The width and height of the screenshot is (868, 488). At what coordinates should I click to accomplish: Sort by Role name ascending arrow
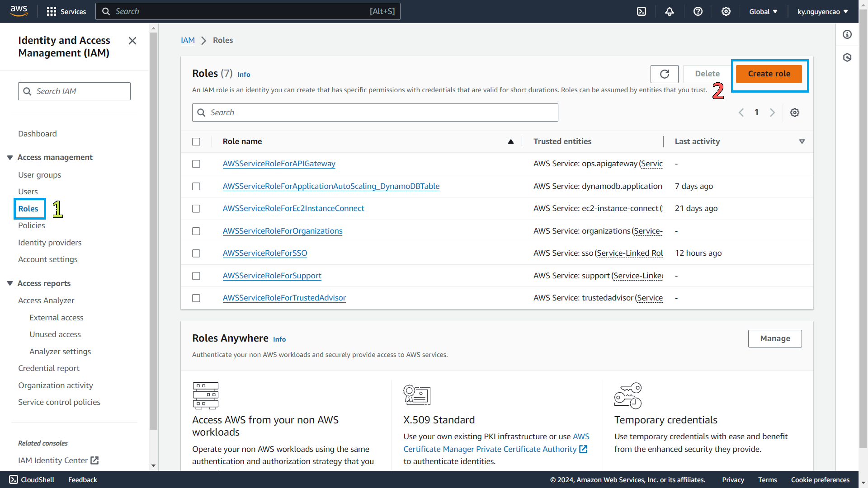pos(511,141)
